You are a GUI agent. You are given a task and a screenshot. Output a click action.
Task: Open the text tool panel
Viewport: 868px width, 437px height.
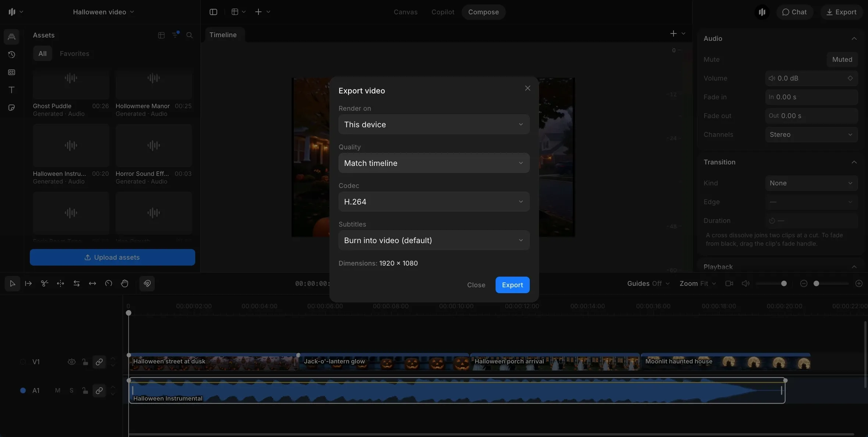pyautogui.click(x=12, y=90)
